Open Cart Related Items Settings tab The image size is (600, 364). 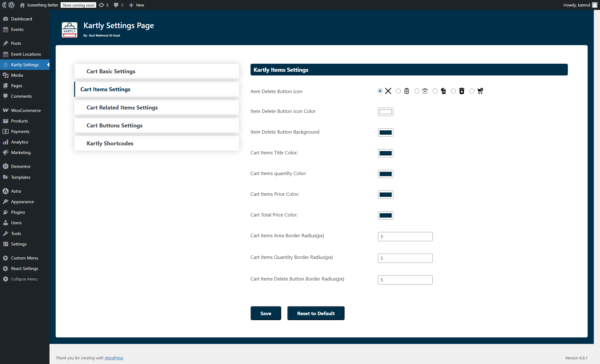pos(156,107)
